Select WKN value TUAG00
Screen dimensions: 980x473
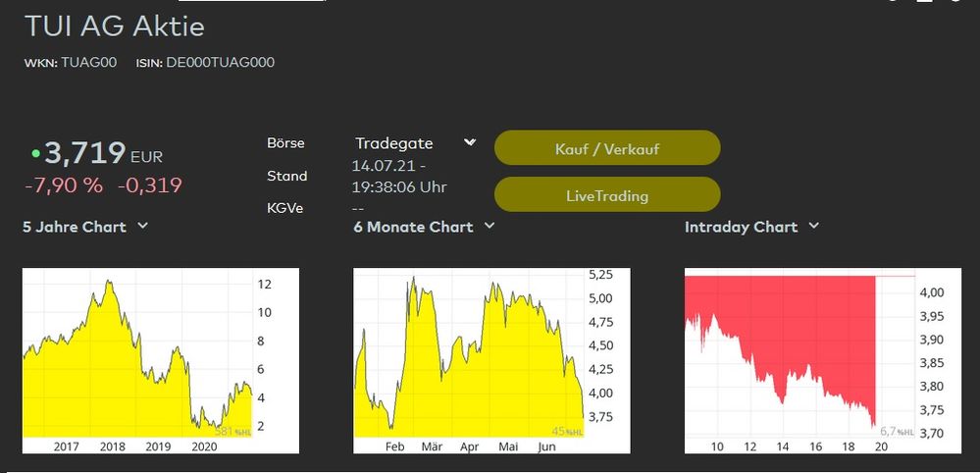88,63
